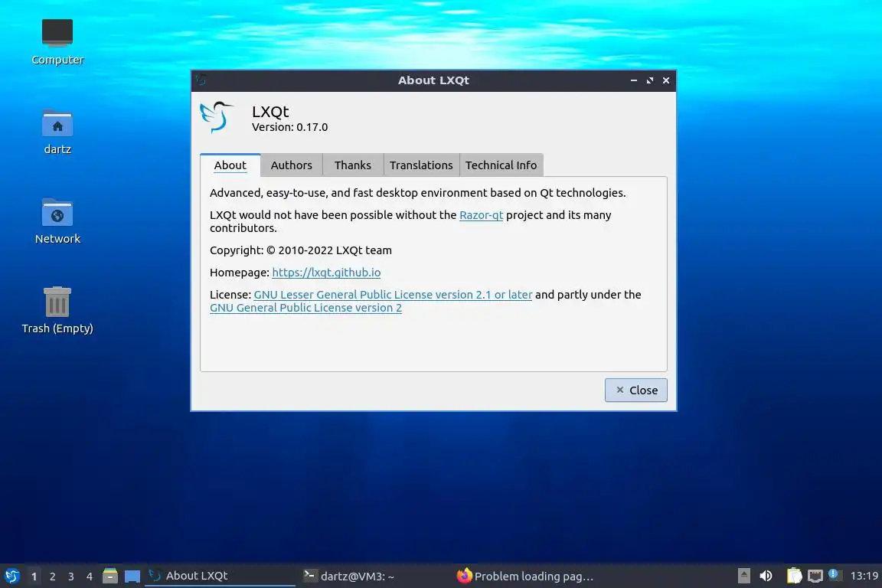This screenshot has width=882, height=588.
Task: Select the About tab
Action: coord(230,165)
